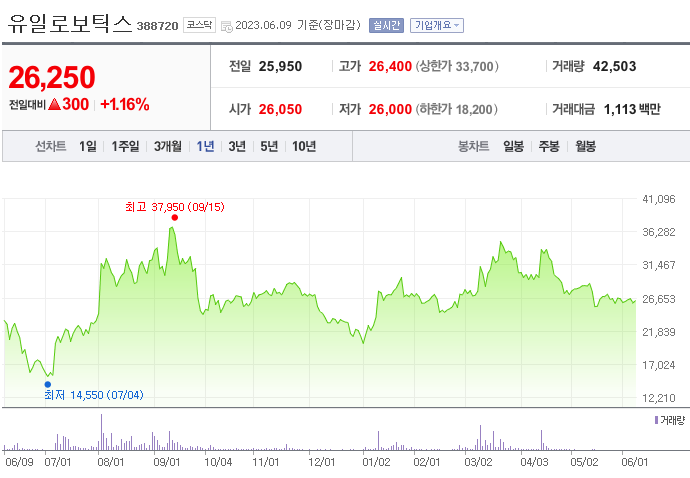Viewport: 690px width, 478px height.
Task: Switch to 주봉 weekly candle chart
Action: pos(549,146)
